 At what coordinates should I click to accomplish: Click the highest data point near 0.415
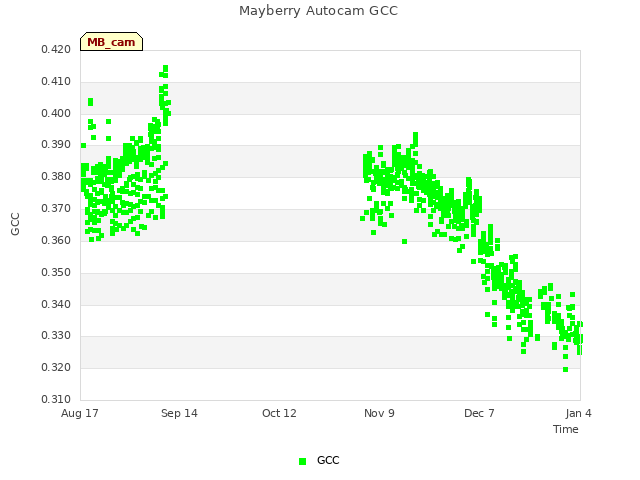click(x=165, y=68)
